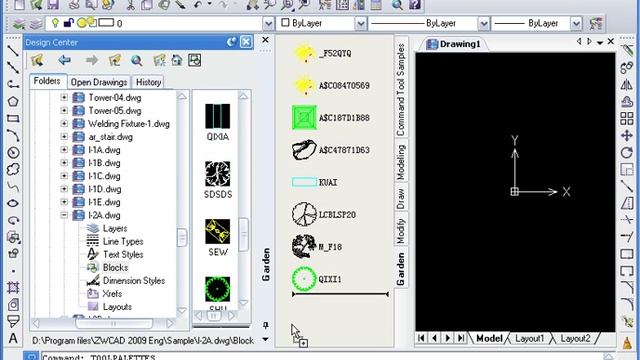Select the Erase tool at top right
The width and height of the screenshot is (640, 360).
coord(627,50)
